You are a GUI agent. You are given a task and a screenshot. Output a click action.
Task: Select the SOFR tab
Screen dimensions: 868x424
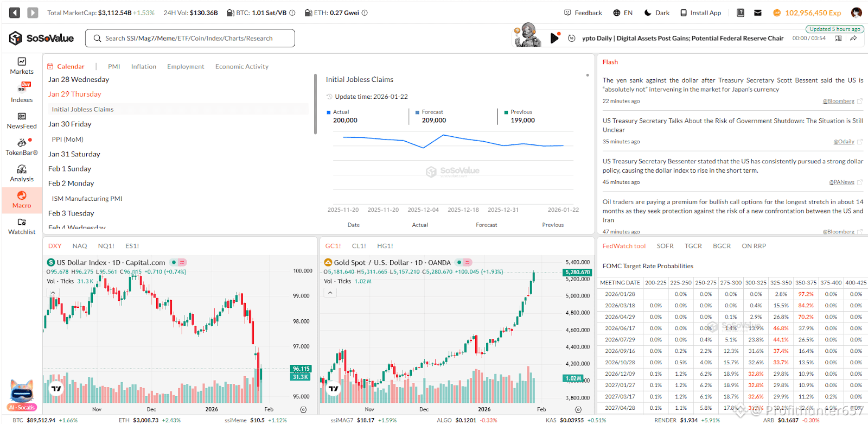point(665,246)
